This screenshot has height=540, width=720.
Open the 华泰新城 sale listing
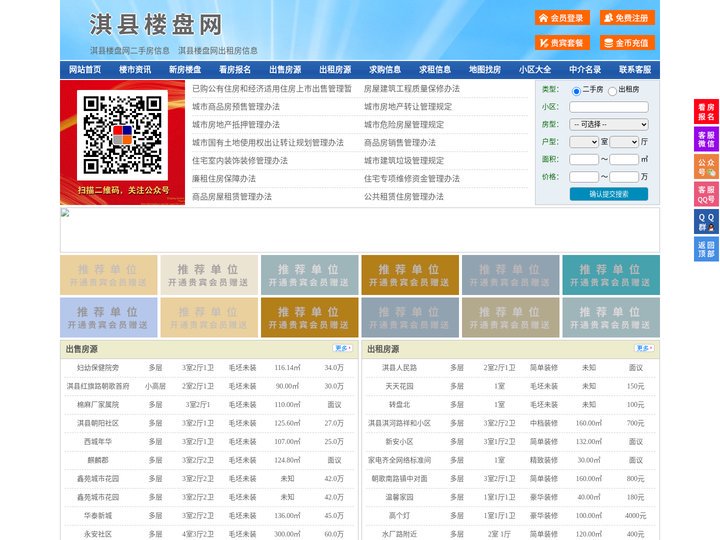point(98,516)
